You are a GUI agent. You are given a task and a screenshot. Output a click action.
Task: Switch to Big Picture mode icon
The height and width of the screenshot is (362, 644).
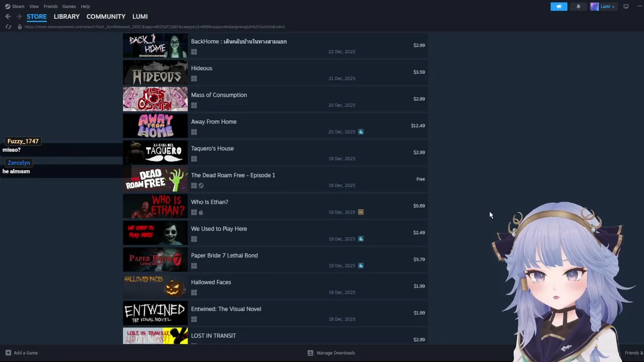pyautogui.click(x=626, y=7)
